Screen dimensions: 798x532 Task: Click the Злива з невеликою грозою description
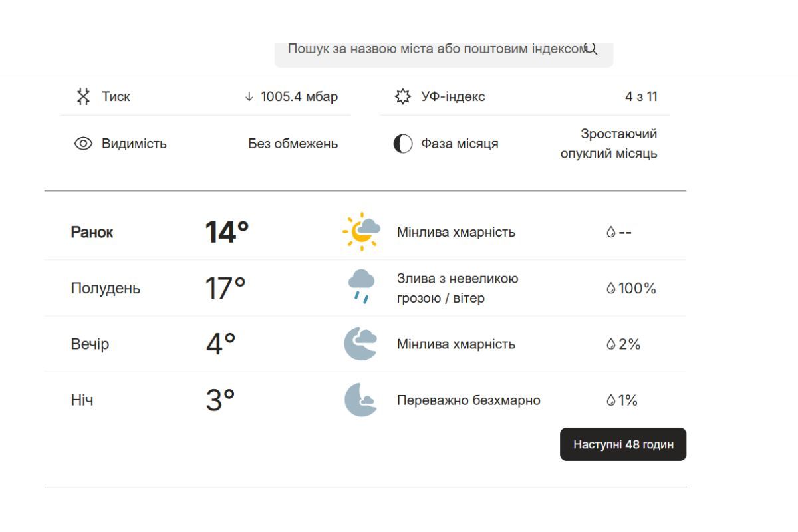click(458, 288)
